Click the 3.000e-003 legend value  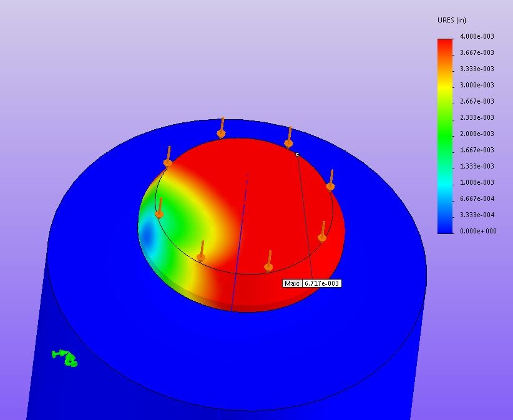click(477, 85)
